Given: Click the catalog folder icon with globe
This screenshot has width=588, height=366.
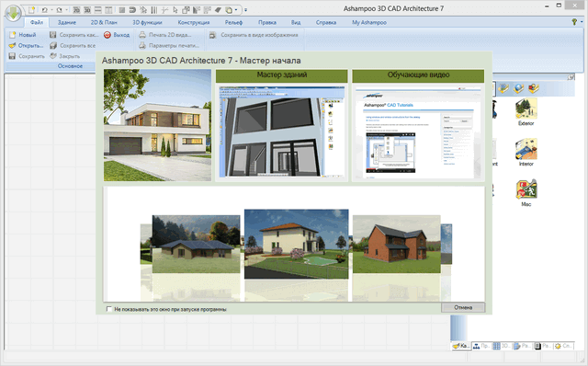Looking at the screenshot, I should point(518,88).
